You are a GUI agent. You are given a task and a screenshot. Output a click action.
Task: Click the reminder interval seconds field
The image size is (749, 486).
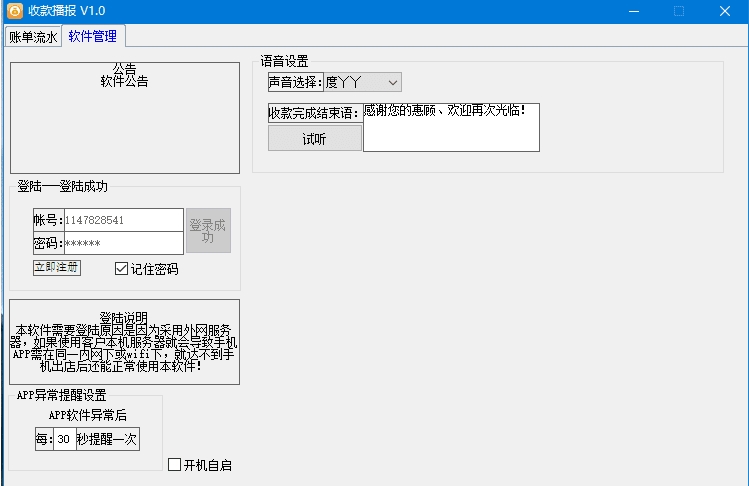(64, 439)
